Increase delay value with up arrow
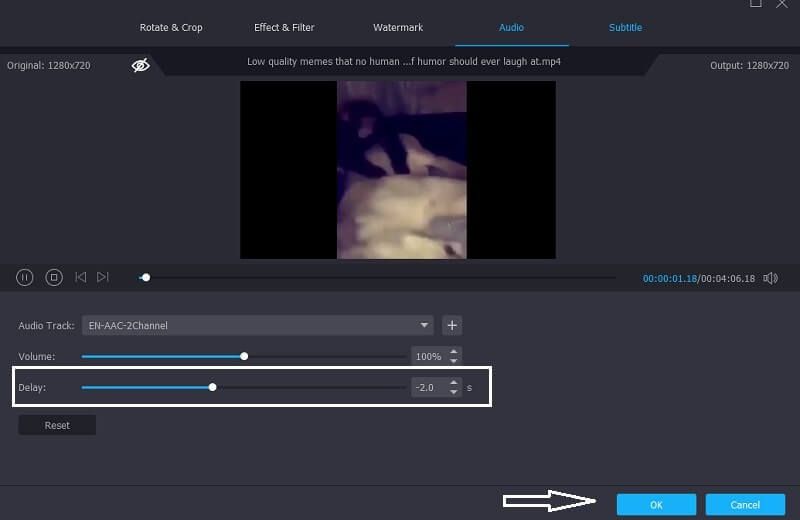The height and width of the screenshot is (520, 800). pyautogui.click(x=454, y=383)
